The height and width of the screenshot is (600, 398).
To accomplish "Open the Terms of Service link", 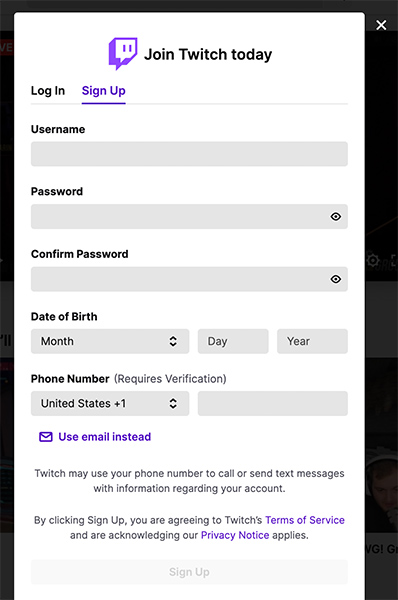I will (x=305, y=520).
